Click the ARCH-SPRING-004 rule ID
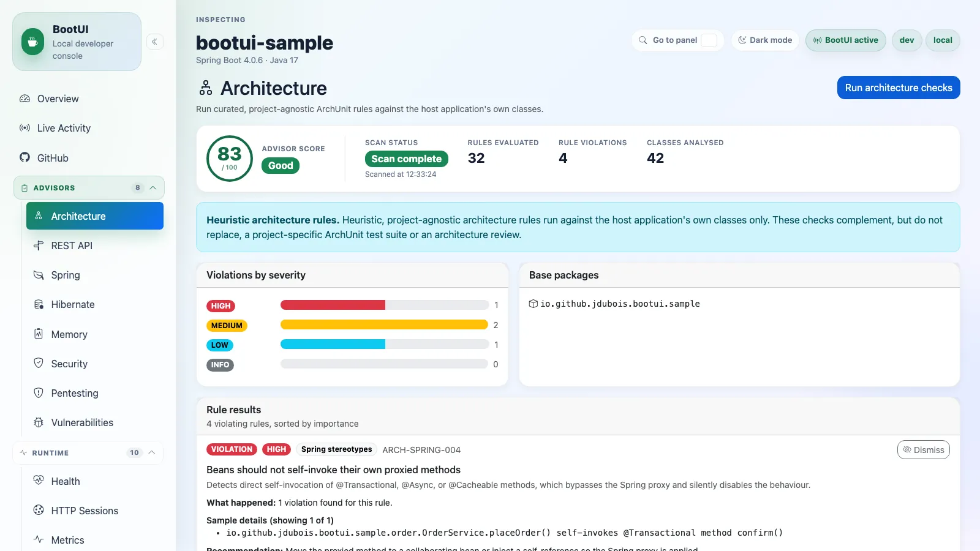980x551 pixels. coord(421,450)
